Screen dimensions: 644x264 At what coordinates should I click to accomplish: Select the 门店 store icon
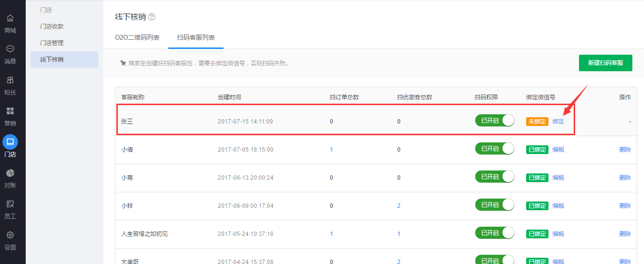[10, 142]
